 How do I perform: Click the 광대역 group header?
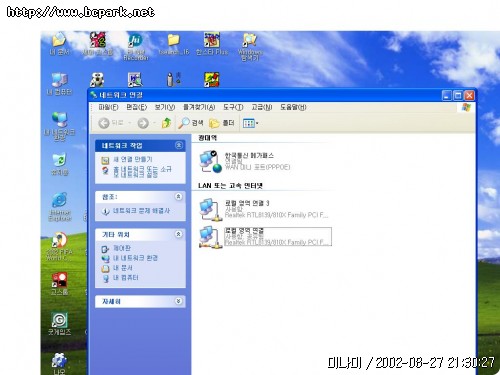click(x=208, y=137)
